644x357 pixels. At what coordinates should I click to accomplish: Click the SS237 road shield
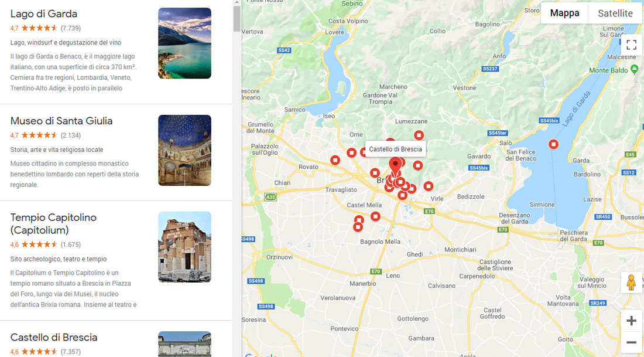491,69
